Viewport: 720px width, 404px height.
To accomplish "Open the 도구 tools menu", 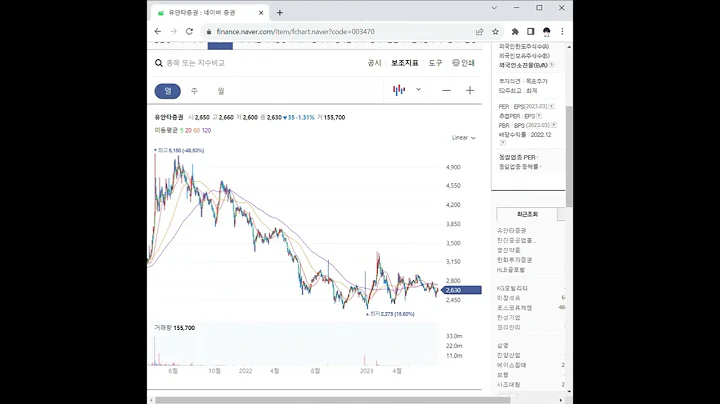I will coord(435,63).
